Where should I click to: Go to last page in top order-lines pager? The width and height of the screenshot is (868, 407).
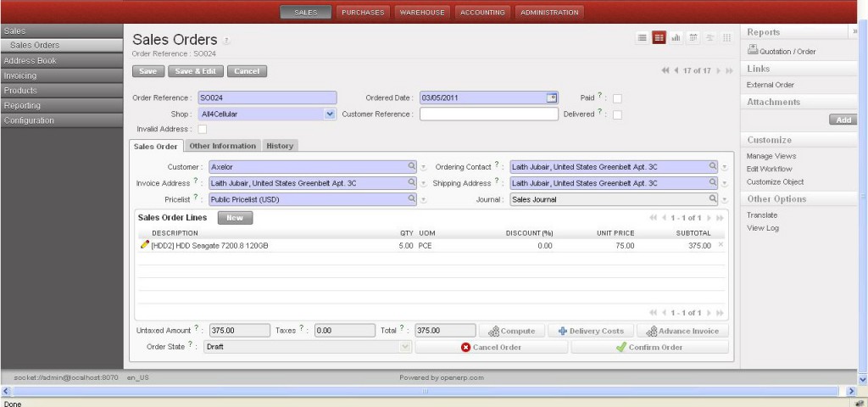721,218
